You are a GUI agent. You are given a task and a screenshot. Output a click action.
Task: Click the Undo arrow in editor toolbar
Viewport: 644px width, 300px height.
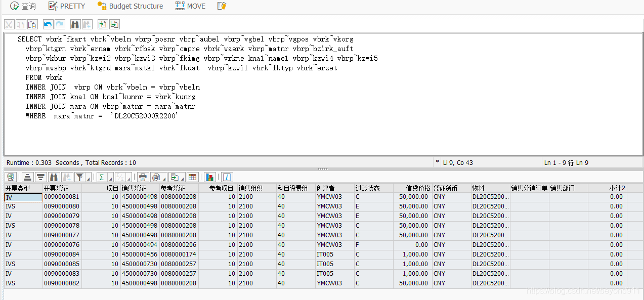[48, 24]
